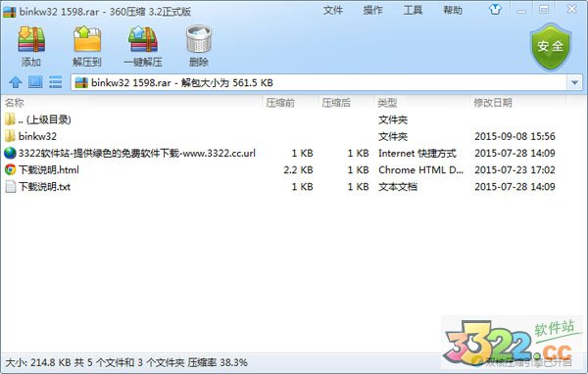588x374 pixels.
Task: Expand the address bar dropdown arrow
Action: pos(574,82)
